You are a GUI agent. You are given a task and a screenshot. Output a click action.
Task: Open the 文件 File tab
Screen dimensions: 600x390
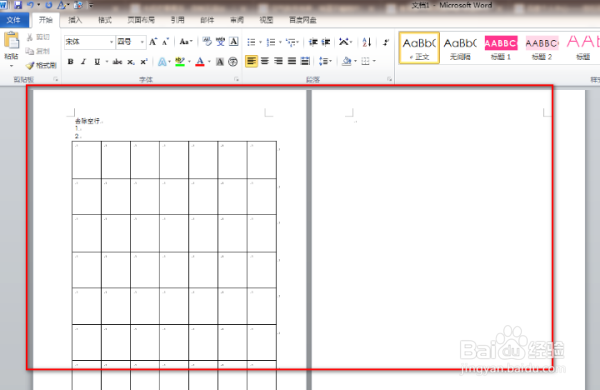14,20
